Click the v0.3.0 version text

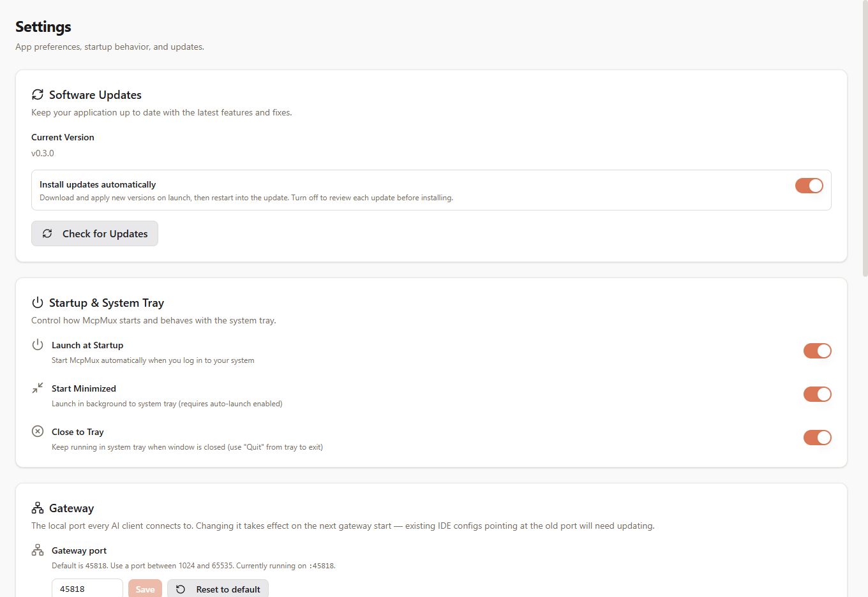pos(43,153)
